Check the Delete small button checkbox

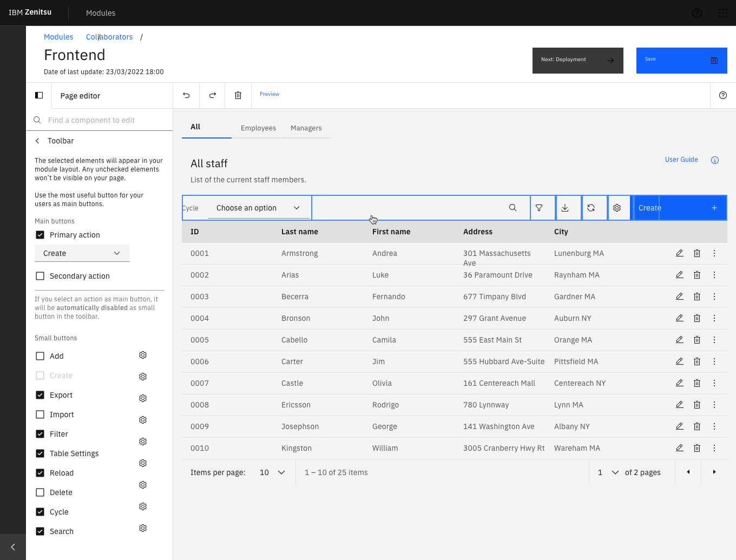click(x=40, y=492)
